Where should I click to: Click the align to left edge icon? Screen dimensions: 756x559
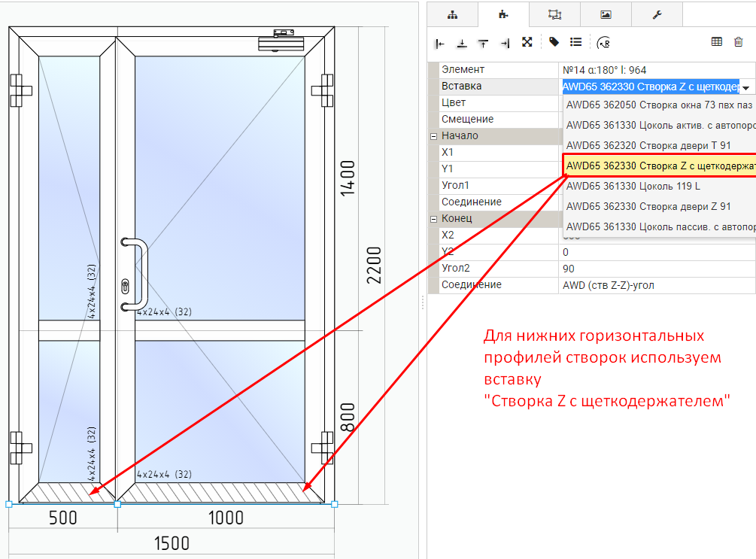(440, 44)
